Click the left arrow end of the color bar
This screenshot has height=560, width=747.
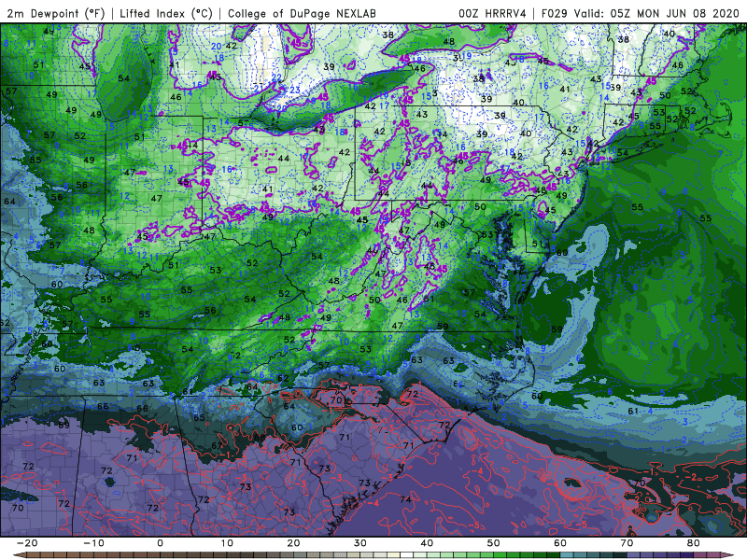(x=19, y=555)
